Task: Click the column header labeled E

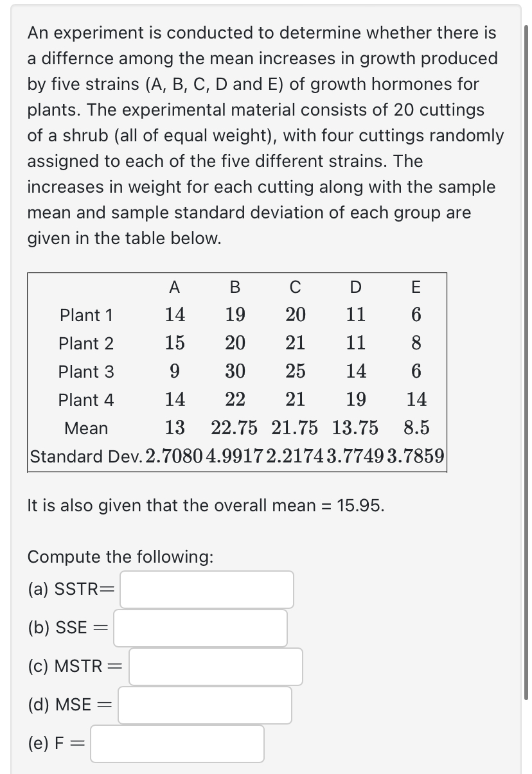Action: (416, 287)
